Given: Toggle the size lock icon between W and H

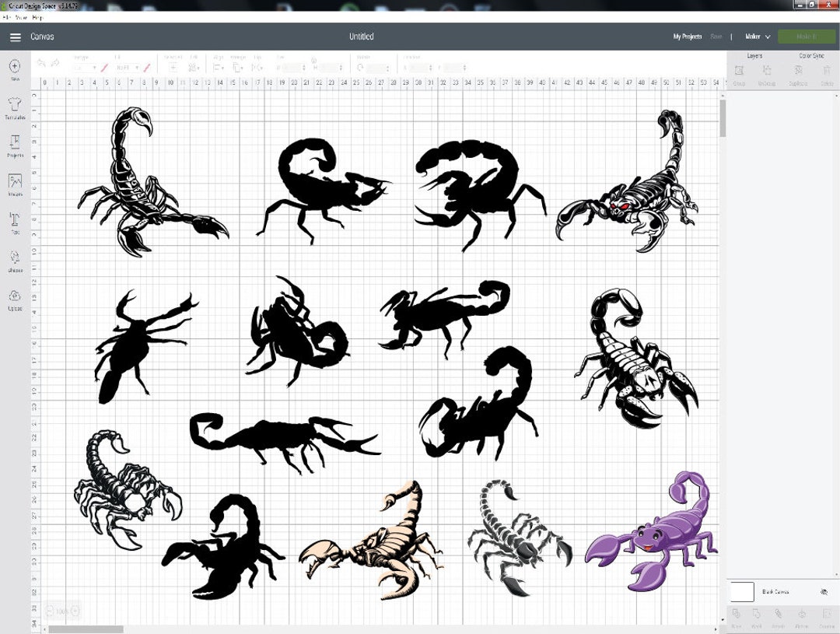Looking at the screenshot, I should [313, 60].
